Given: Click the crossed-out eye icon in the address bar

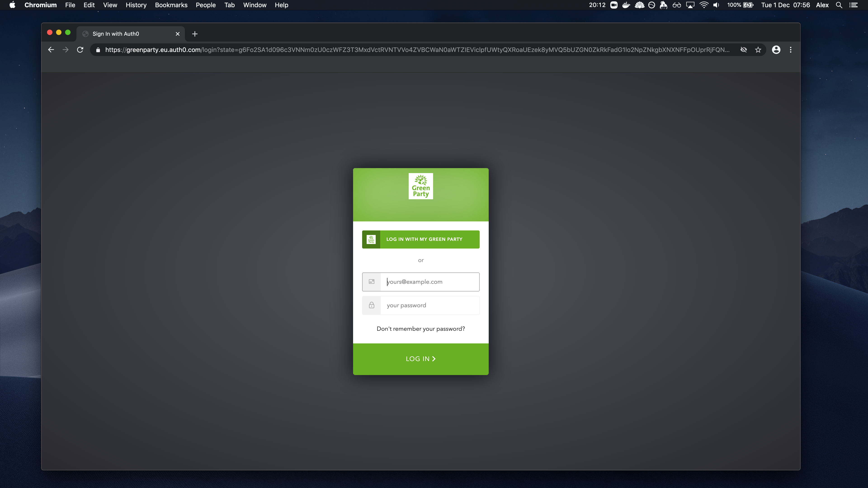Looking at the screenshot, I should pos(743,50).
